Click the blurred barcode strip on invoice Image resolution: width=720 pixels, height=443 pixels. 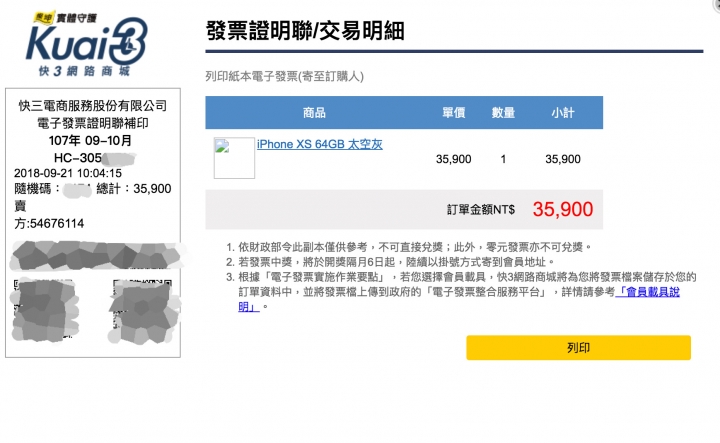click(99, 255)
